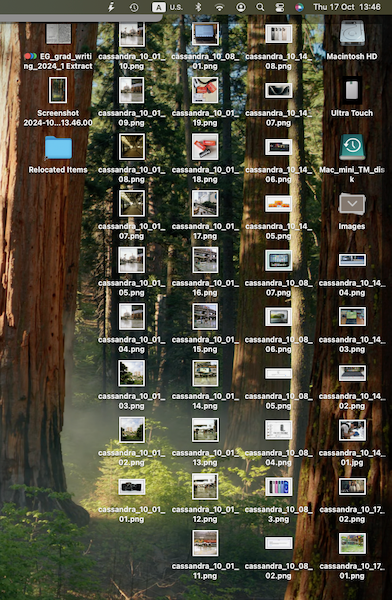The image size is (392, 600).
Task: Select cassandra_10_08_3.png colorful phones image
Action: pyautogui.click(x=279, y=487)
